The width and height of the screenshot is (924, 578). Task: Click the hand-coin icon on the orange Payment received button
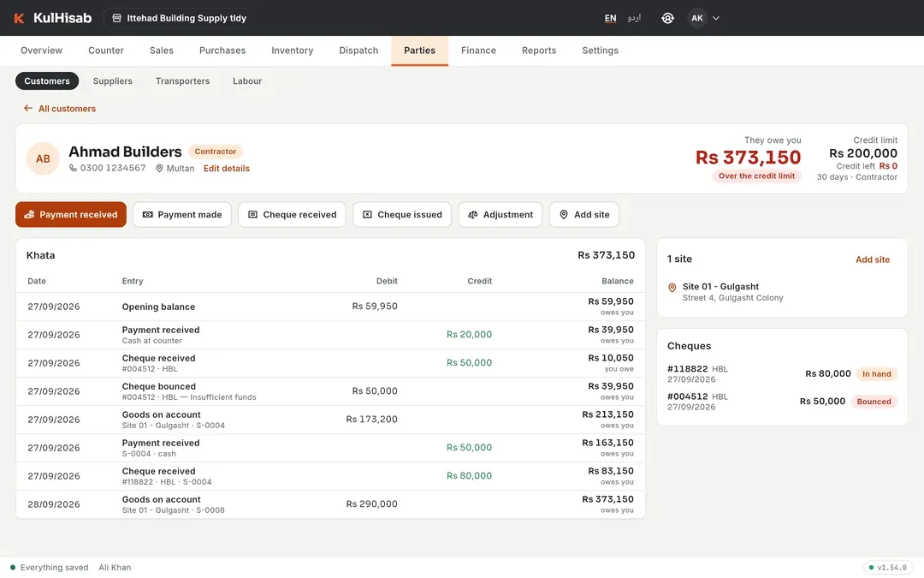click(x=29, y=215)
